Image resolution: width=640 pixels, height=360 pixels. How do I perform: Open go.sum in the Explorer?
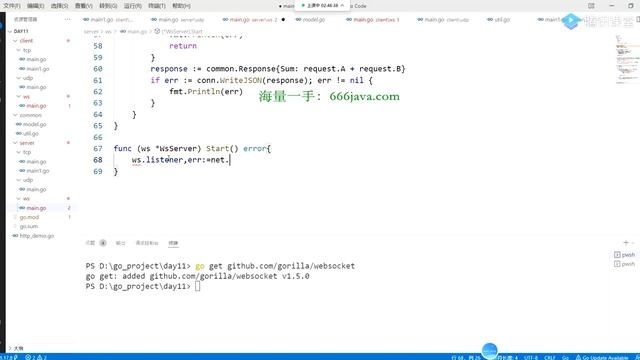[x=29, y=226]
